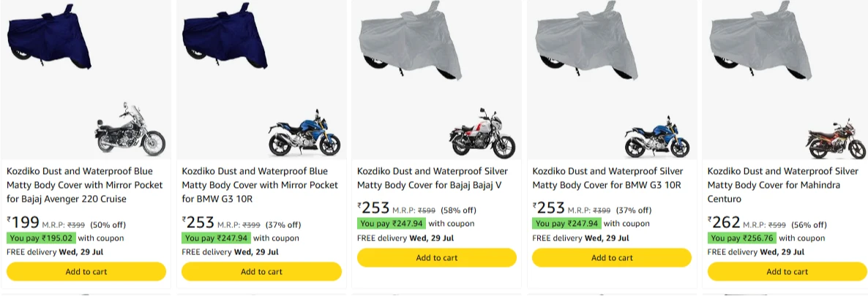Viewport: 868px width, 296px height.
Task: Open Kozdiko Silver cover for Mahindra Centuro title
Action: point(783,185)
